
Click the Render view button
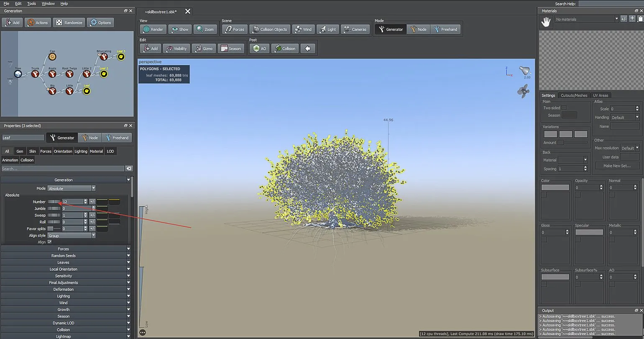[153, 29]
